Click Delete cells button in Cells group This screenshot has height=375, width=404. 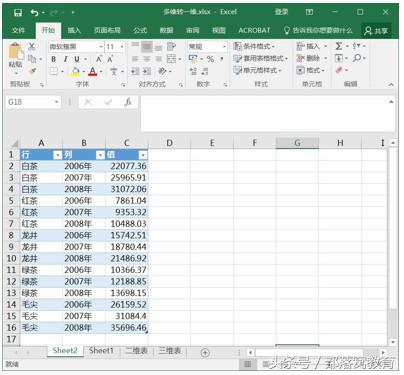[x=308, y=58]
